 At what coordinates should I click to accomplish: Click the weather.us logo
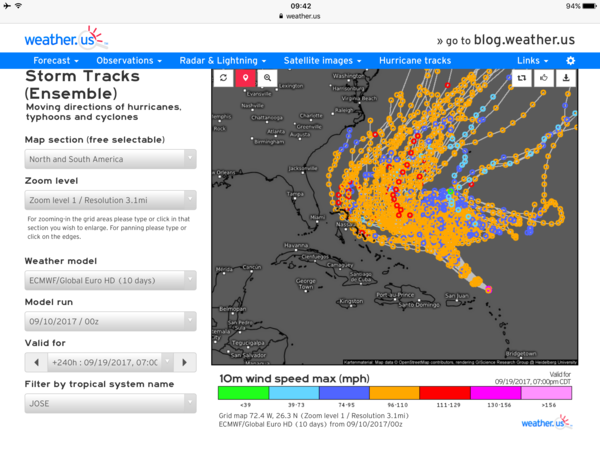(65, 39)
